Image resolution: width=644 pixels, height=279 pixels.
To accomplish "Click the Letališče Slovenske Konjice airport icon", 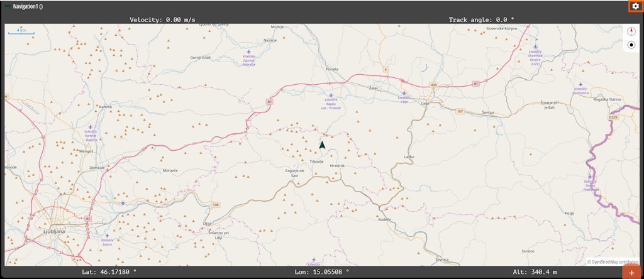I will 535,46.
